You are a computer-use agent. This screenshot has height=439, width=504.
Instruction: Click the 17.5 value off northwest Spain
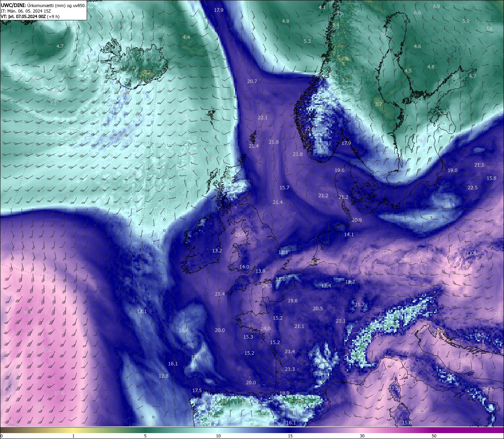point(197,391)
